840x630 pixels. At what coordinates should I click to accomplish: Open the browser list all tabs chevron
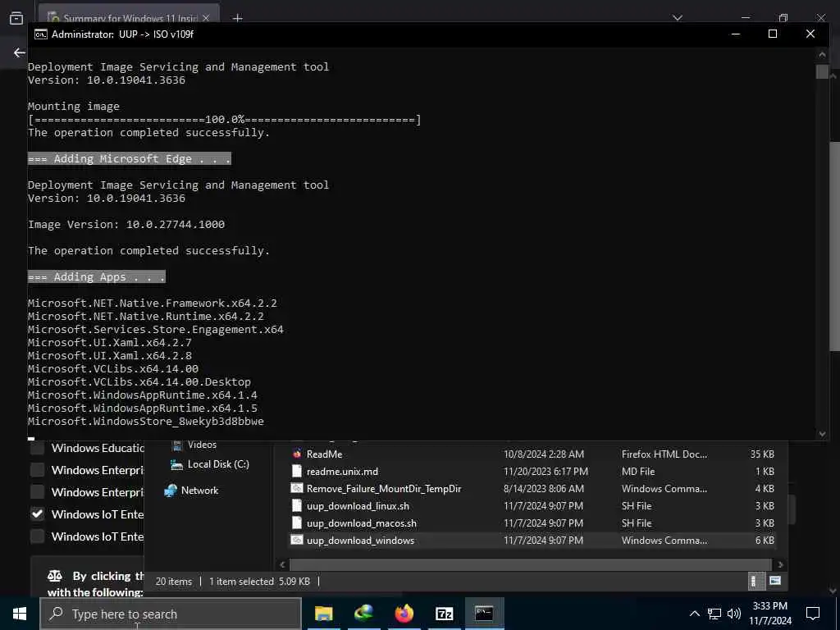(x=678, y=18)
